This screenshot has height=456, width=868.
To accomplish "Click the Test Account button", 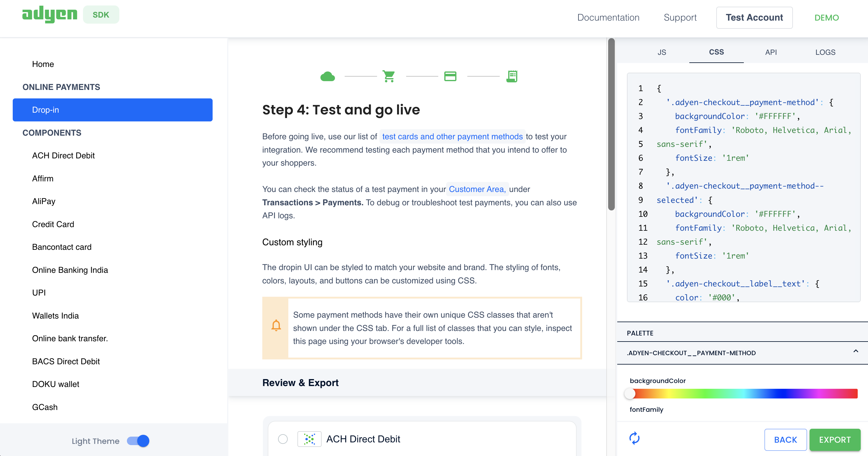I will (x=754, y=18).
